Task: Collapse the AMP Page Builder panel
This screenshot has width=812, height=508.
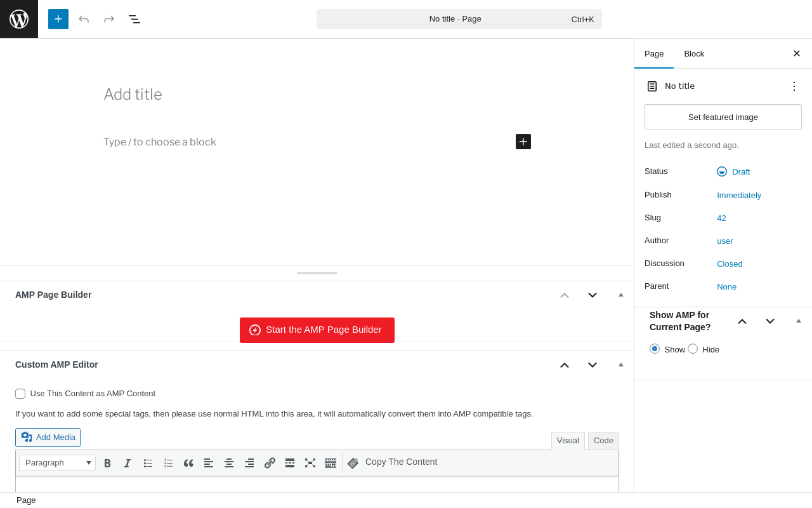Action: (x=621, y=295)
